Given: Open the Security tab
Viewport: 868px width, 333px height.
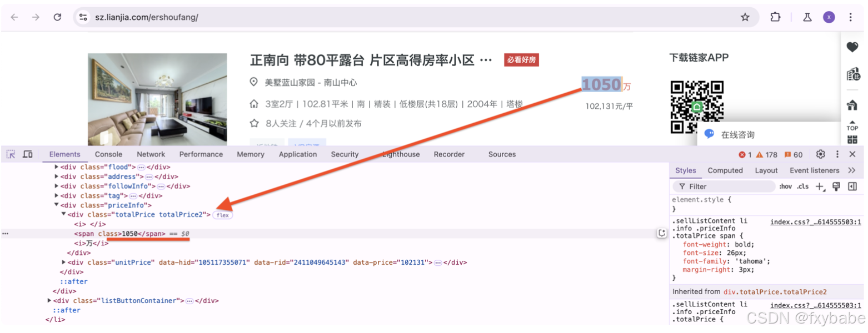Looking at the screenshot, I should click(345, 154).
